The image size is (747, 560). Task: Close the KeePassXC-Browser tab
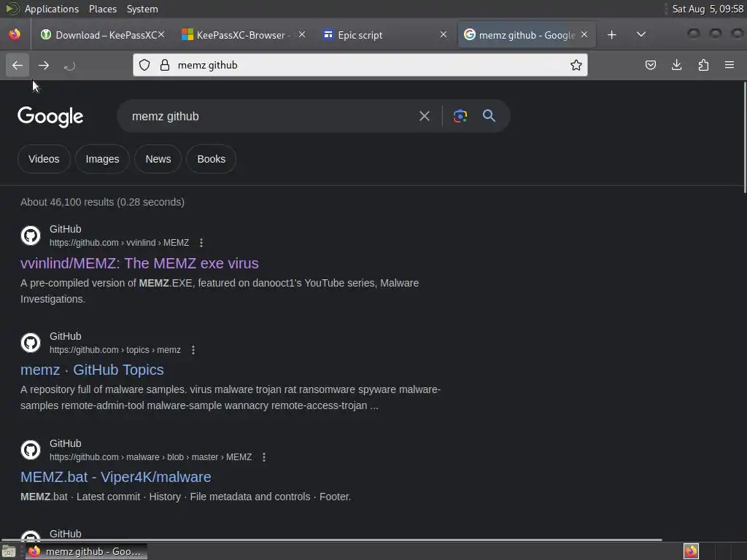point(302,35)
